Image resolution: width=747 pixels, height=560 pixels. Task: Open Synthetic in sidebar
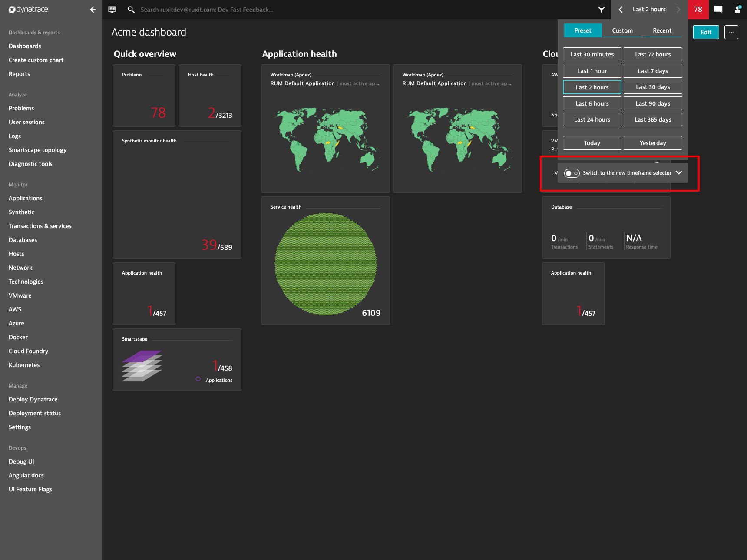tap(21, 212)
